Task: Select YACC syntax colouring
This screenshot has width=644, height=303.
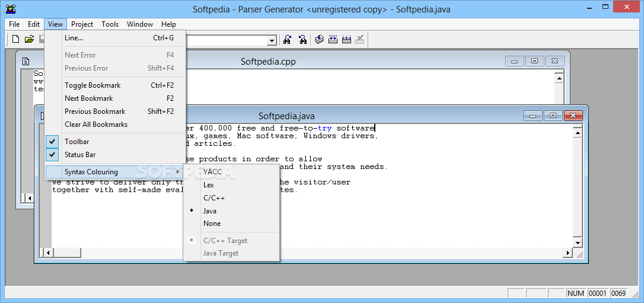Action: pyautogui.click(x=231, y=172)
